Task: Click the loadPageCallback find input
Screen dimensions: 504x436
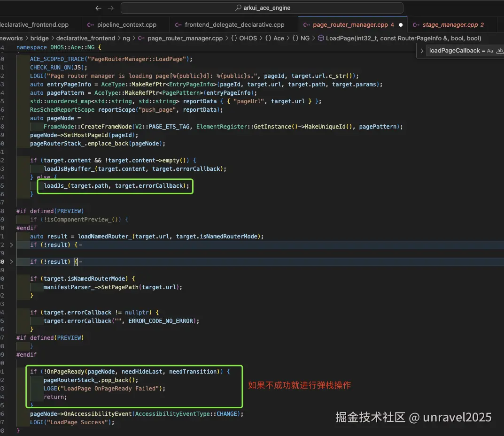Action: pyautogui.click(x=457, y=51)
